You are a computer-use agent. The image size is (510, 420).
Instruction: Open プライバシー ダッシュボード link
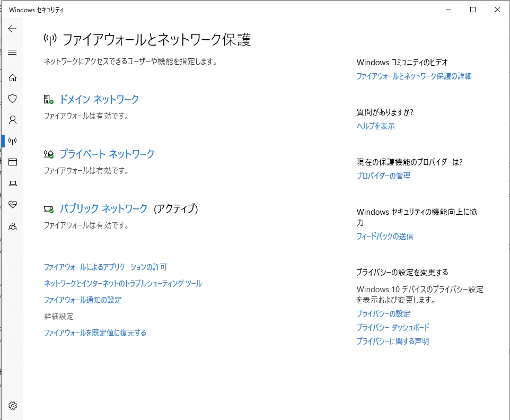[x=393, y=327]
